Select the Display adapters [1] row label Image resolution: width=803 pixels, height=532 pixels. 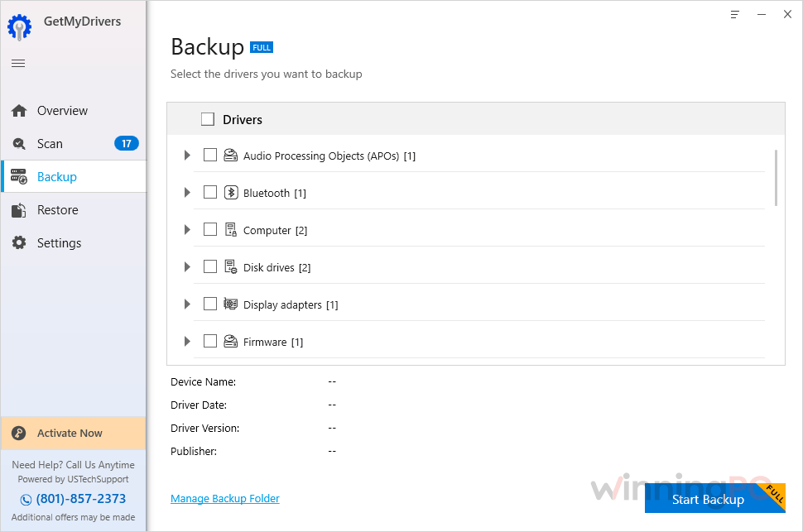[x=291, y=305]
